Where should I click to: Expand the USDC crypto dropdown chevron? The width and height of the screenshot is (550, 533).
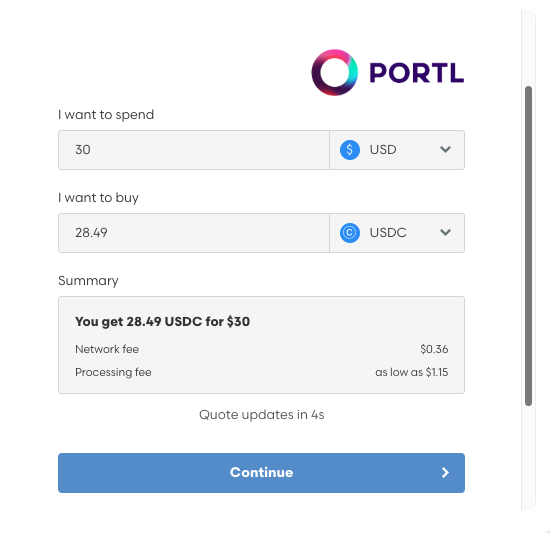coord(445,232)
